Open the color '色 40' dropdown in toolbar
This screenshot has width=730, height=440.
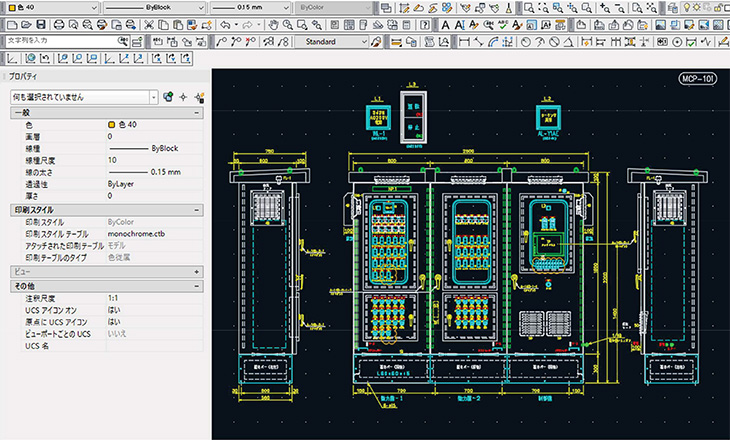coord(94,7)
